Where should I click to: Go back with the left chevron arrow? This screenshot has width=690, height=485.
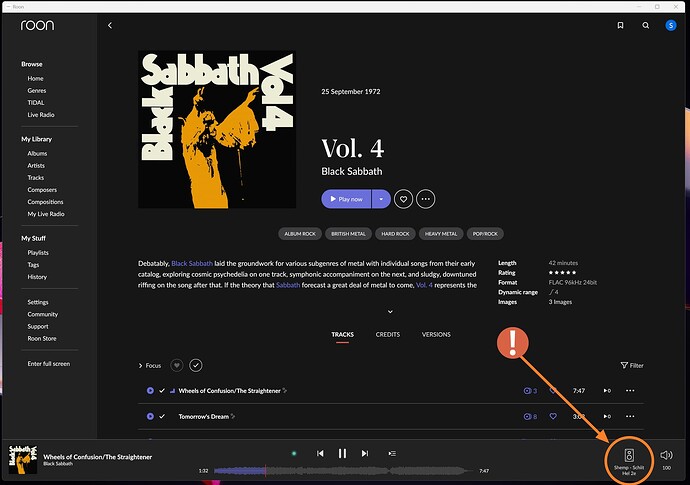(x=110, y=26)
